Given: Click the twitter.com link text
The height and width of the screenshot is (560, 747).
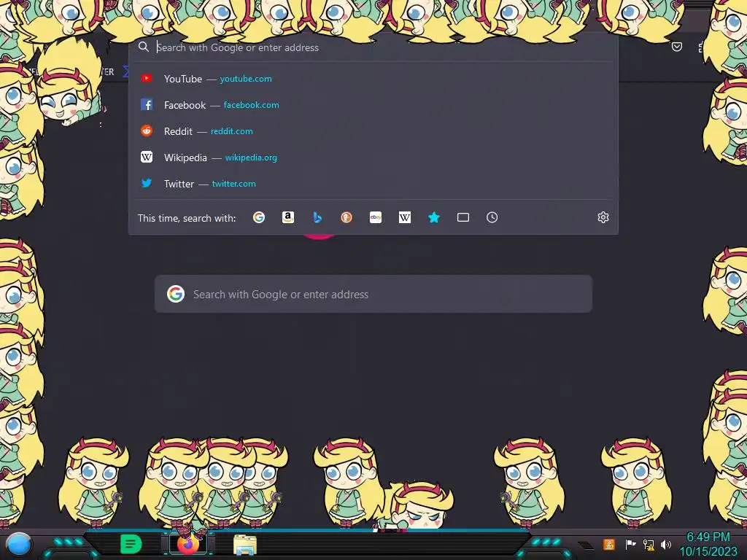Looking at the screenshot, I should click(234, 183).
